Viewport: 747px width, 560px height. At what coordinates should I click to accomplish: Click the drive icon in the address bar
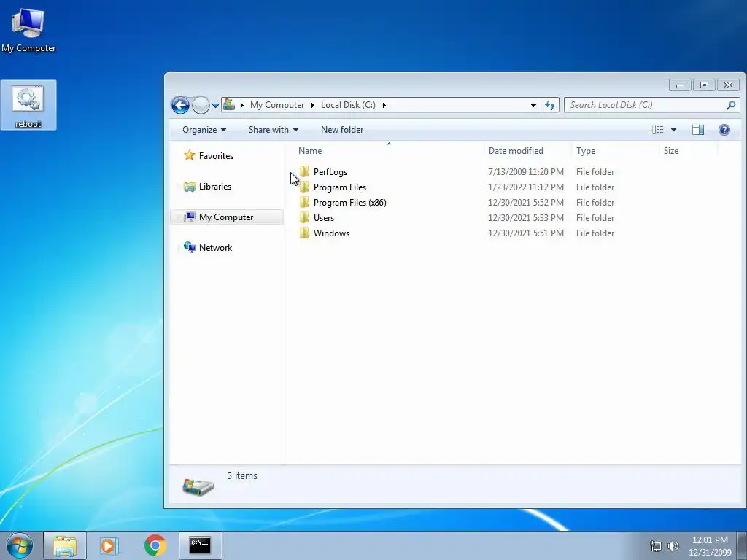[229, 104]
